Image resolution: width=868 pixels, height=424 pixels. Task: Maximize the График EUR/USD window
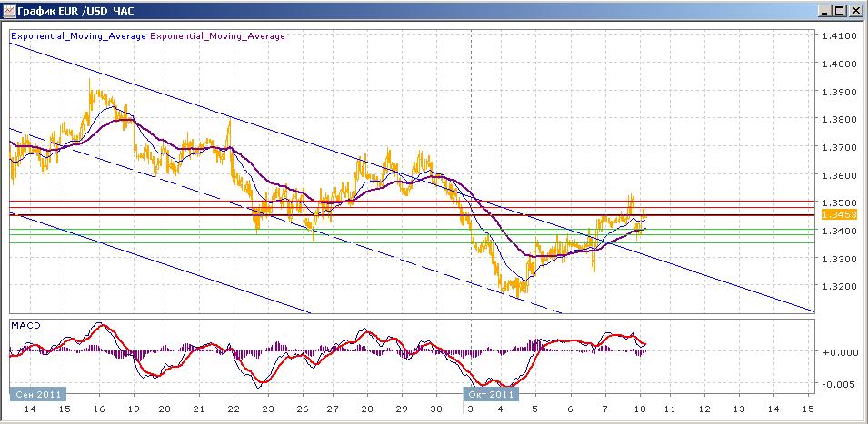click(842, 11)
